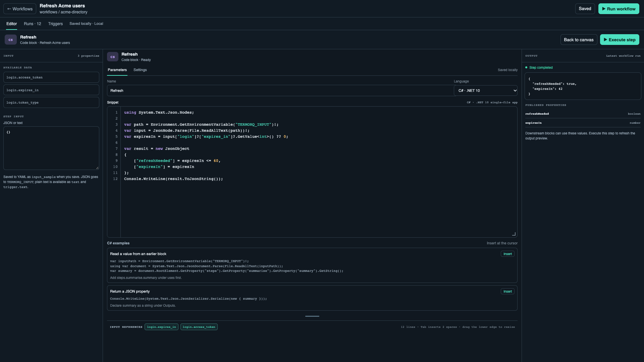Select the login.expires_in available data item

click(51, 90)
